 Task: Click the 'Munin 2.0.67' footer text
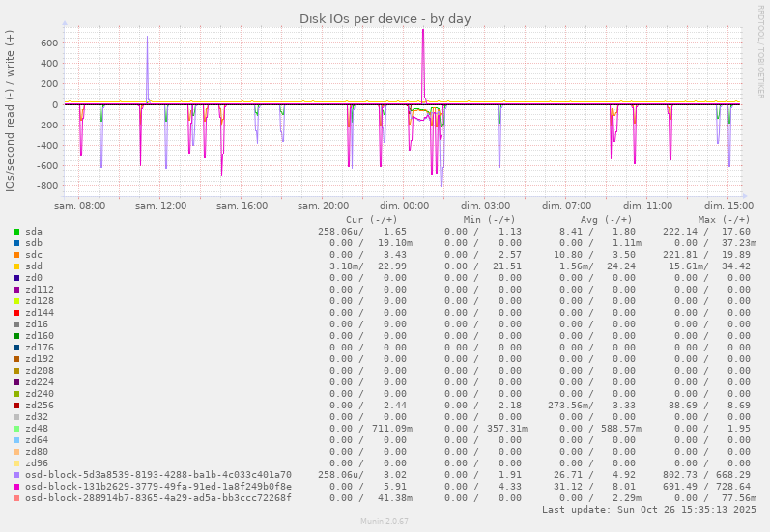pyautogui.click(x=385, y=521)
